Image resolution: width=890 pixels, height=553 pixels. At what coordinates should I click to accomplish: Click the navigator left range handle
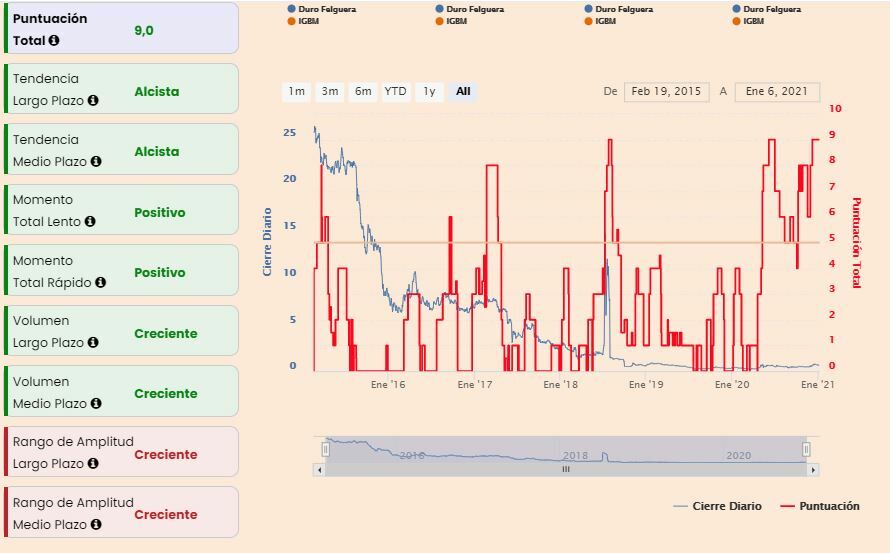325,450
